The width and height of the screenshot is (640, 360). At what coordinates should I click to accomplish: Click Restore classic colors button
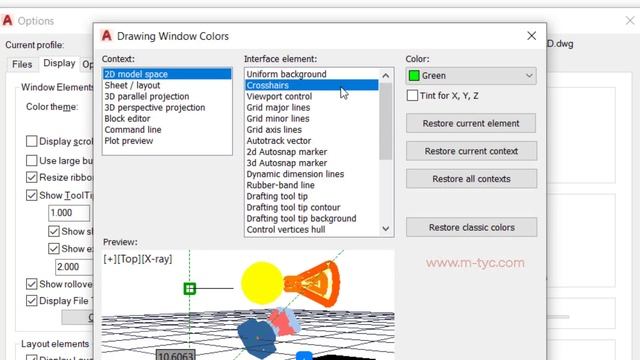click(471, 227)
